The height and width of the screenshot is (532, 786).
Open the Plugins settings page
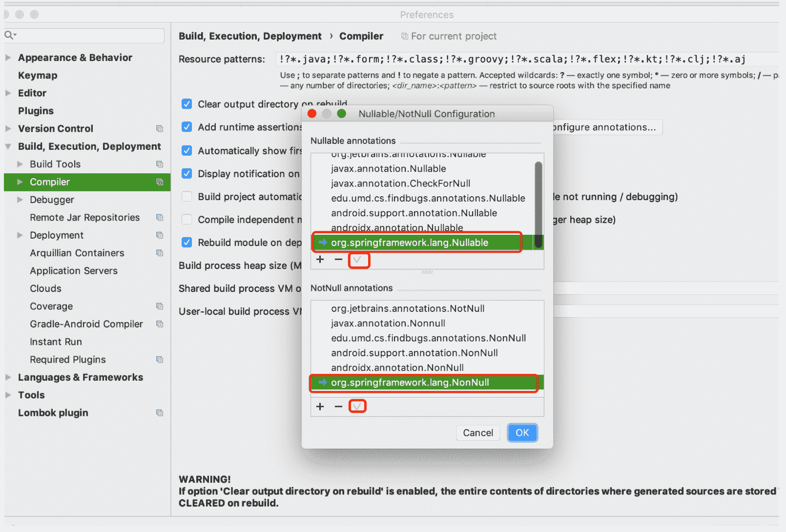[36, 111]
